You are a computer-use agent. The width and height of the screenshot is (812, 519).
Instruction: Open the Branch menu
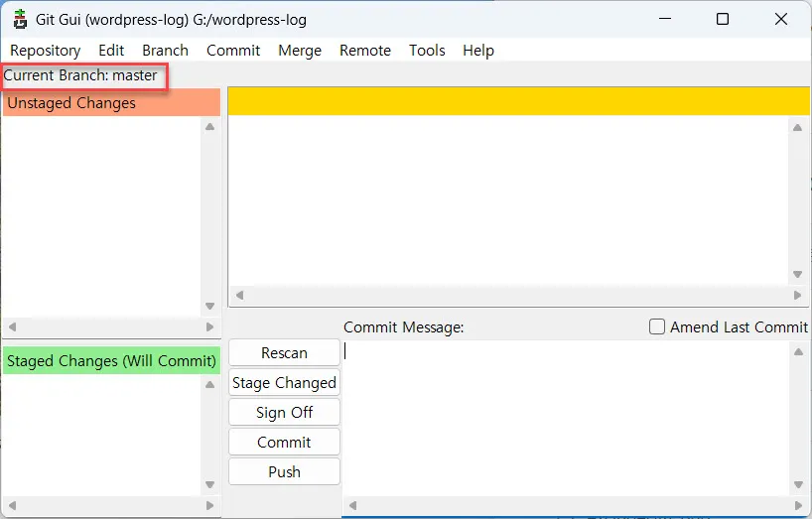coord(165,51)
